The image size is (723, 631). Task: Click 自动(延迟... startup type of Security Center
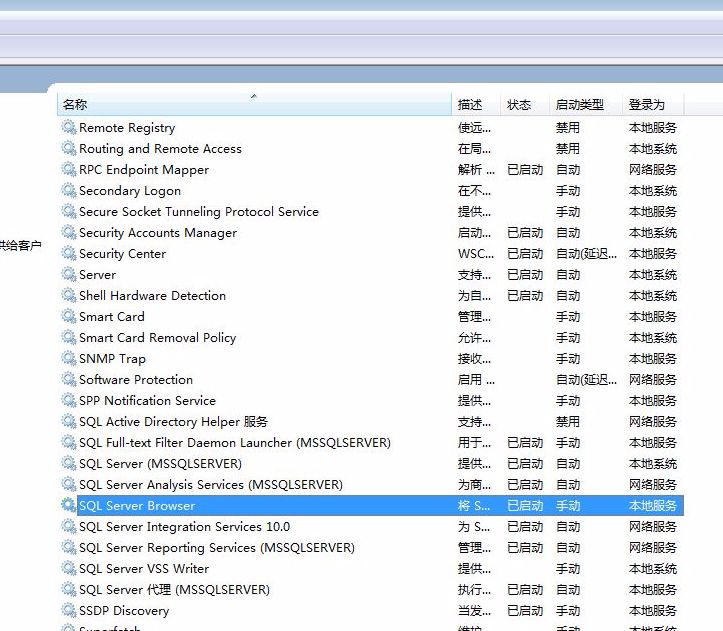click(x=586, y=254)
